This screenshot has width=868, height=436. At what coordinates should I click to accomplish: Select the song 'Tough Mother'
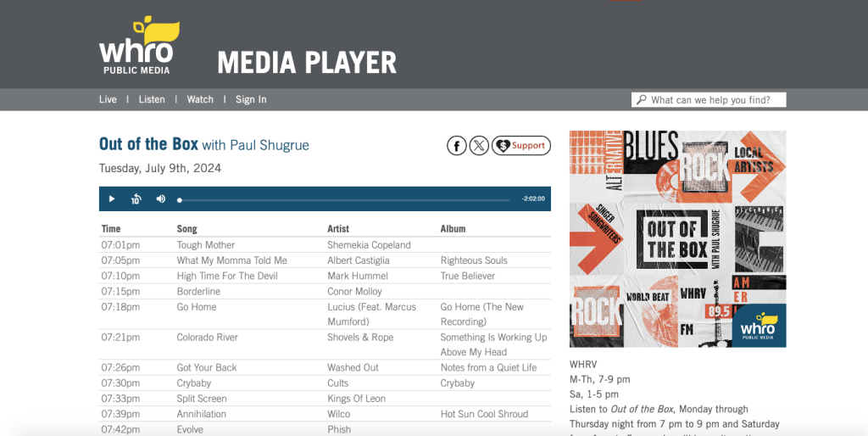206,245
